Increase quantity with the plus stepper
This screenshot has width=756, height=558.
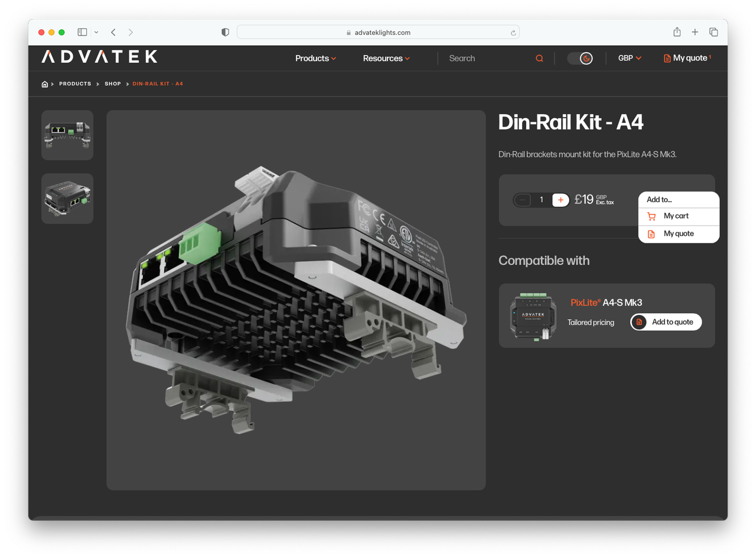pos(560,200)
